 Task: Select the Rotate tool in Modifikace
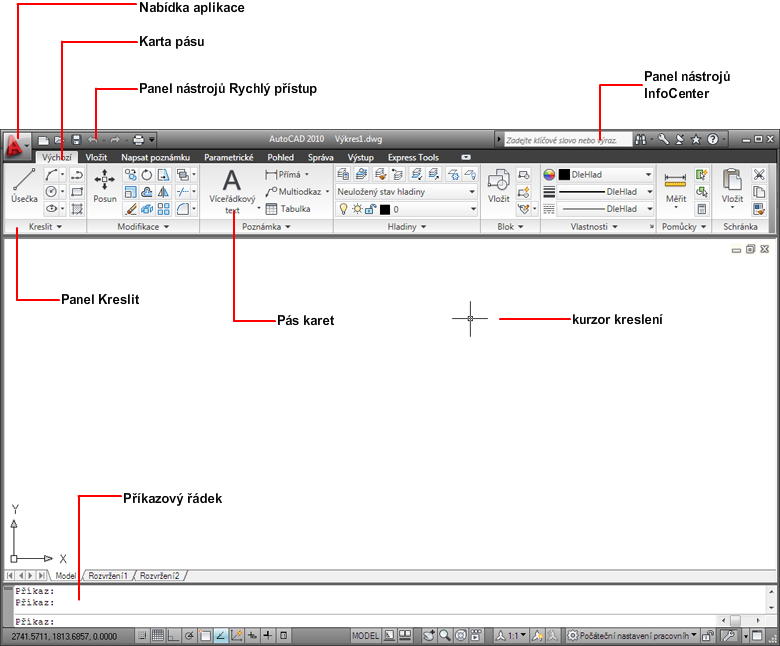[x=147, y=175]
